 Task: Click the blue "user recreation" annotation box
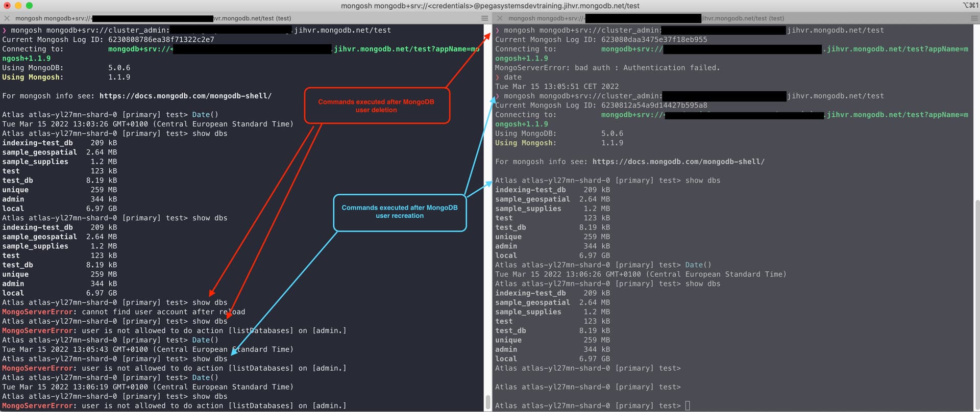(x=400, y=212)
